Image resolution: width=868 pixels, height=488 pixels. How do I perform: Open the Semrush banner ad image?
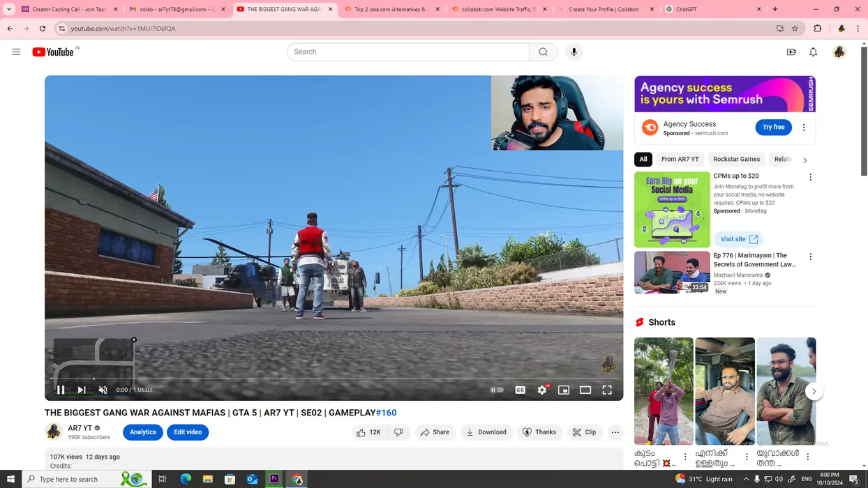pyautogui.click(x=725, y=94)
